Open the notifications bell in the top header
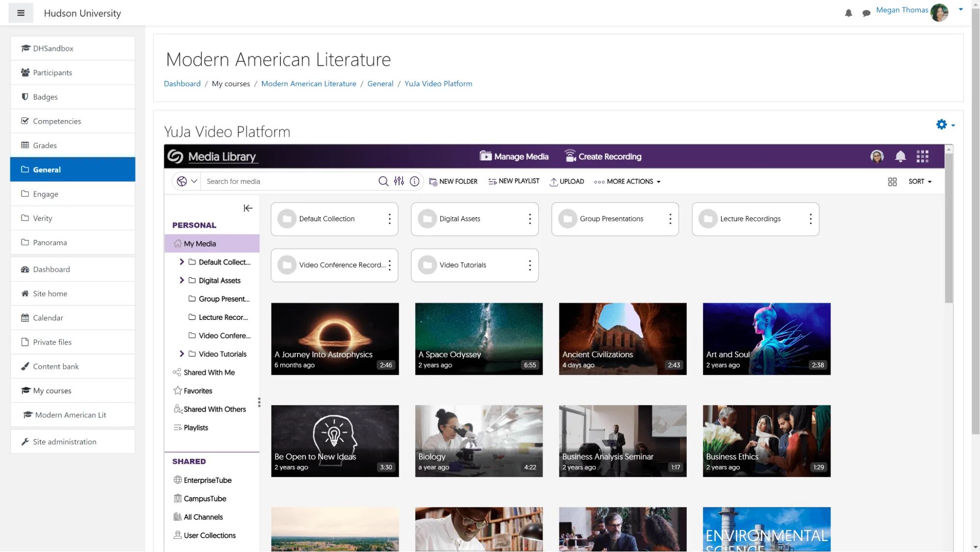 849,13
